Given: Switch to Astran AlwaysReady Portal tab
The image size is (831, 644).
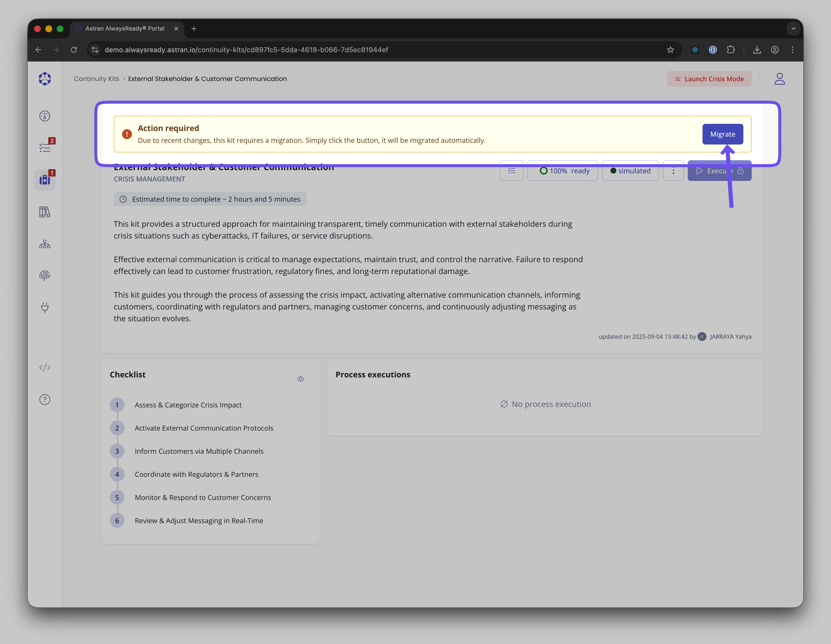Looking at the screenshot, I should point(125,29).
